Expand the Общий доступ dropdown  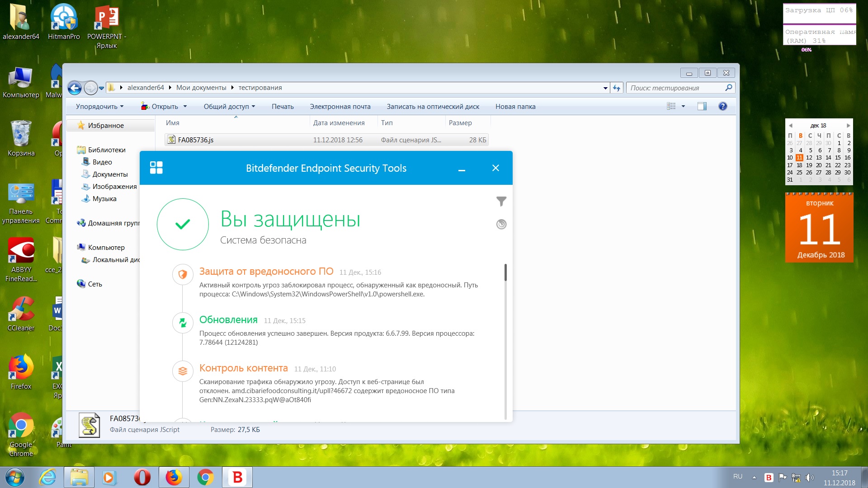coord(229,107)
